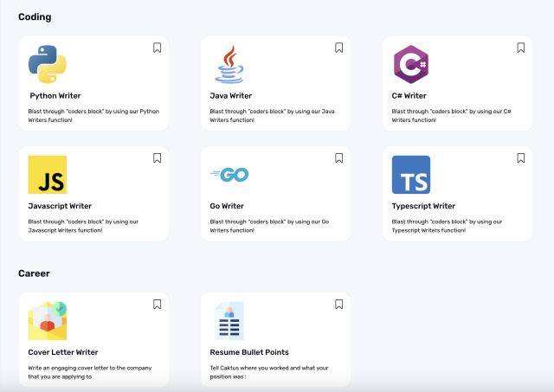Open the Typescript Writer title link

(423, 206)
